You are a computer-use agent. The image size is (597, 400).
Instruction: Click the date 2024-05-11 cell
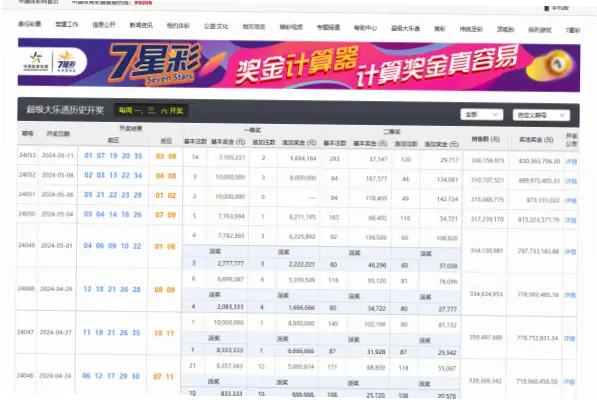[58, 155]
